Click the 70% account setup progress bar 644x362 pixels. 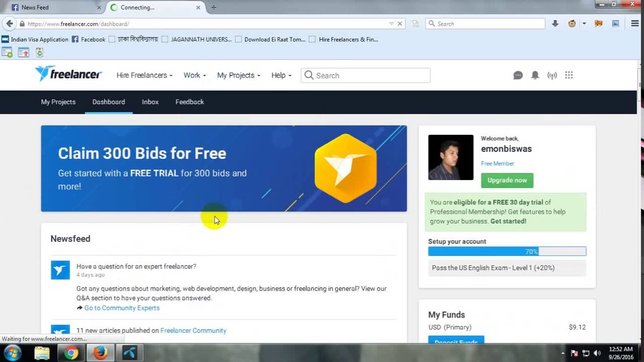(507, 251)
